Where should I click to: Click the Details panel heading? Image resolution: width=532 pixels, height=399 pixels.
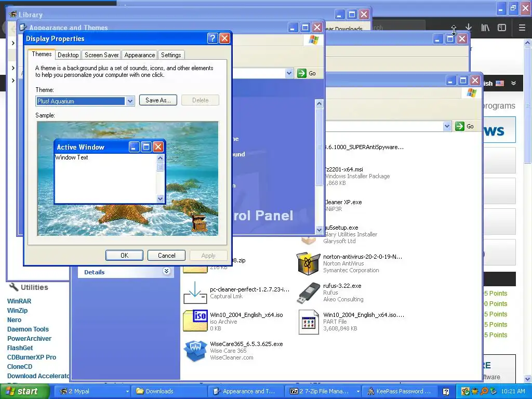pyautogui.click(x=95, y=272)
